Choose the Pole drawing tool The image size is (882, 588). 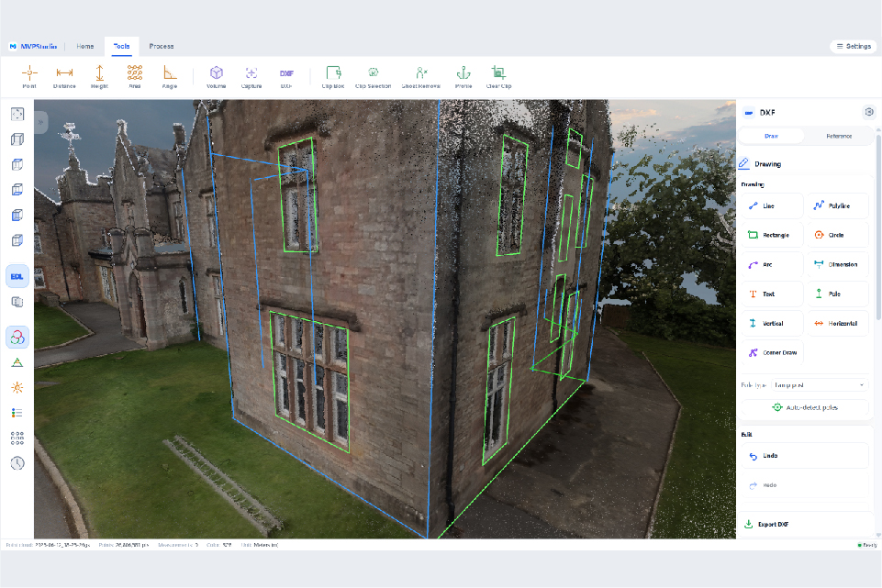coord(838,294)
